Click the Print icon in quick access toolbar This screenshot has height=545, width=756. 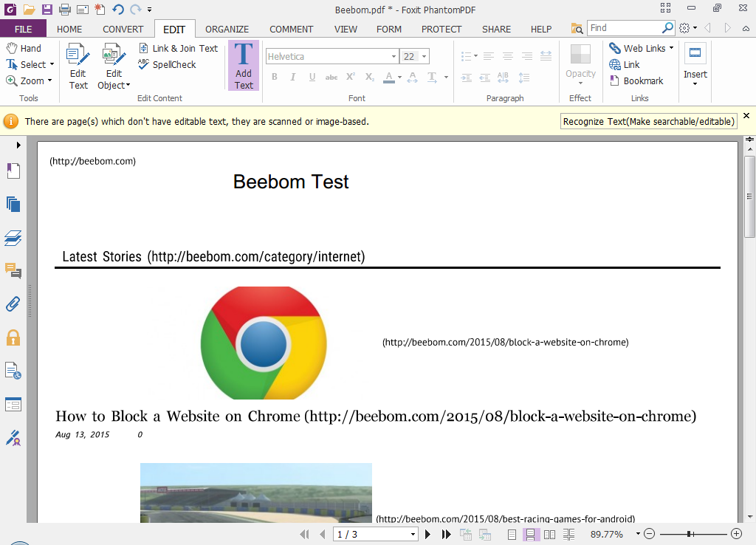65,9
